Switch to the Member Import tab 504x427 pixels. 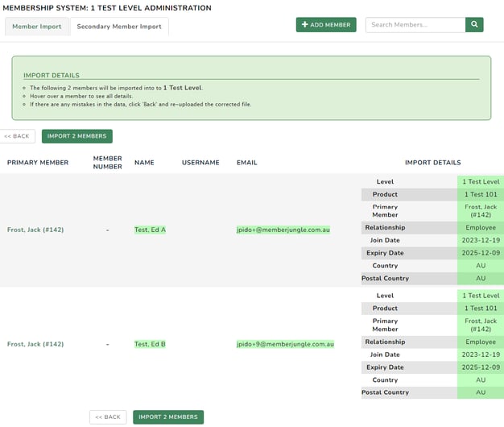point(36,27)
